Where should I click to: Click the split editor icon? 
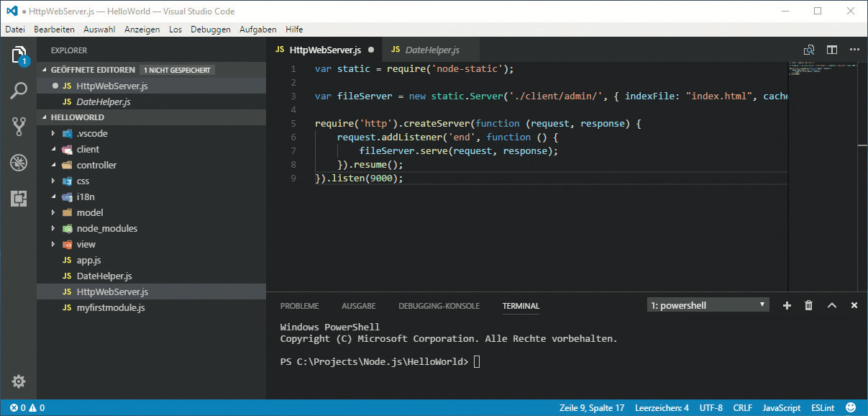click(x=832, y=50)
